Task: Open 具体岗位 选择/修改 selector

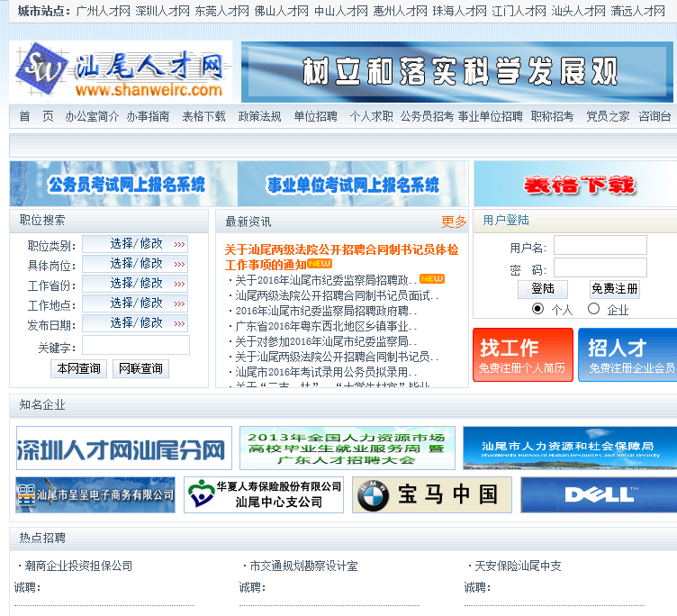Action: coord(135,264)
